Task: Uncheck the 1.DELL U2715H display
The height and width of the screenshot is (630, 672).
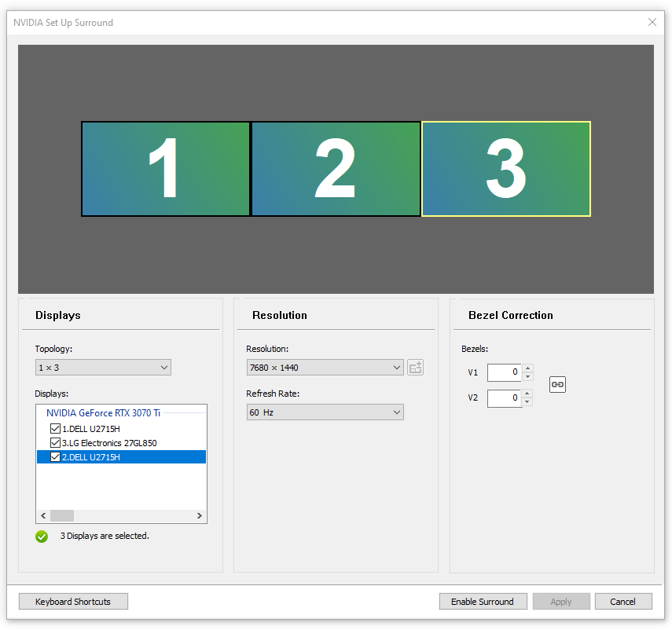Action: [x=55, y=428]
